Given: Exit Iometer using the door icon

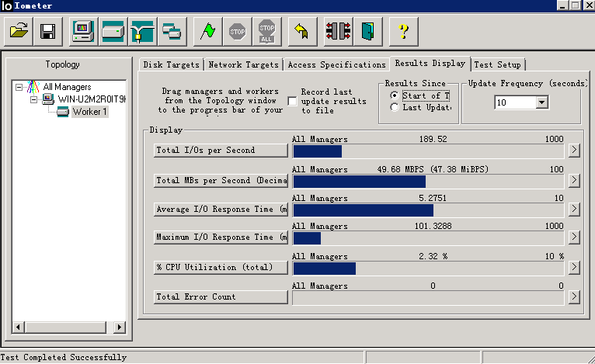Looking at the screenshot, I should (367, 32).
